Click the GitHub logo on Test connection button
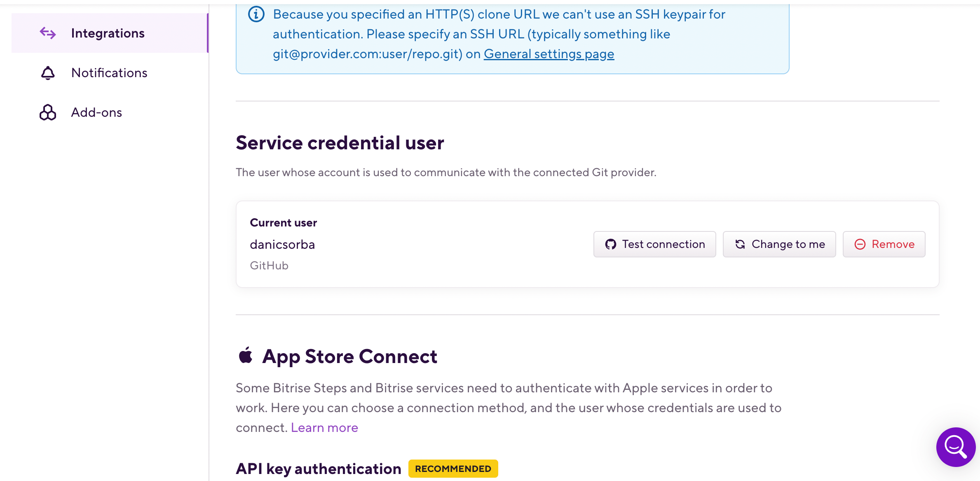Image resolution: width=980 pixels, height=481 pixels. click(611, 244)
